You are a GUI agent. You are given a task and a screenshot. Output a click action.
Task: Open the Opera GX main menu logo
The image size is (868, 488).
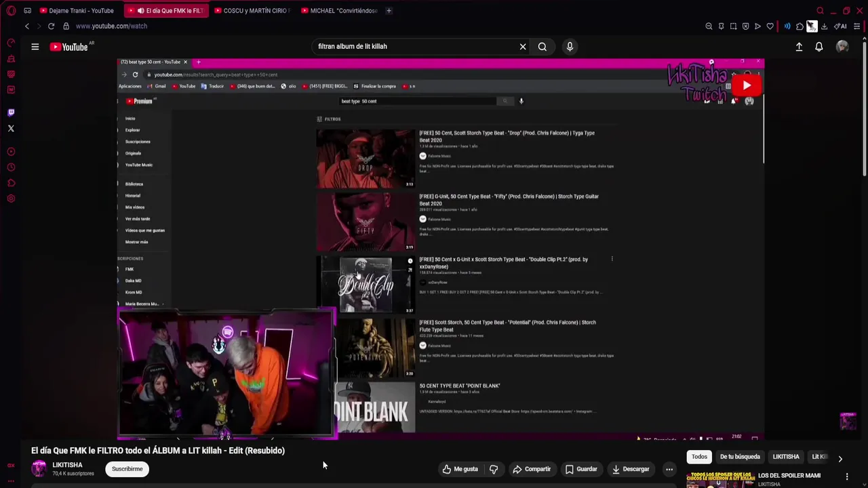pyautogui.click(x=11, y=10)
